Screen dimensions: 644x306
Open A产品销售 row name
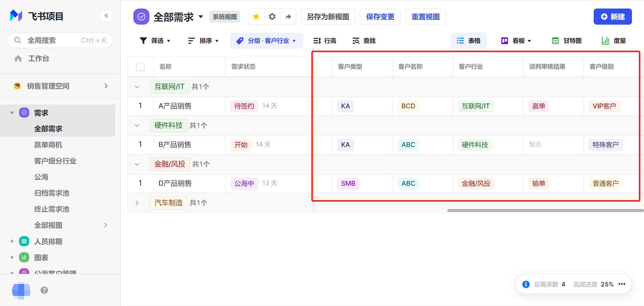175,106
